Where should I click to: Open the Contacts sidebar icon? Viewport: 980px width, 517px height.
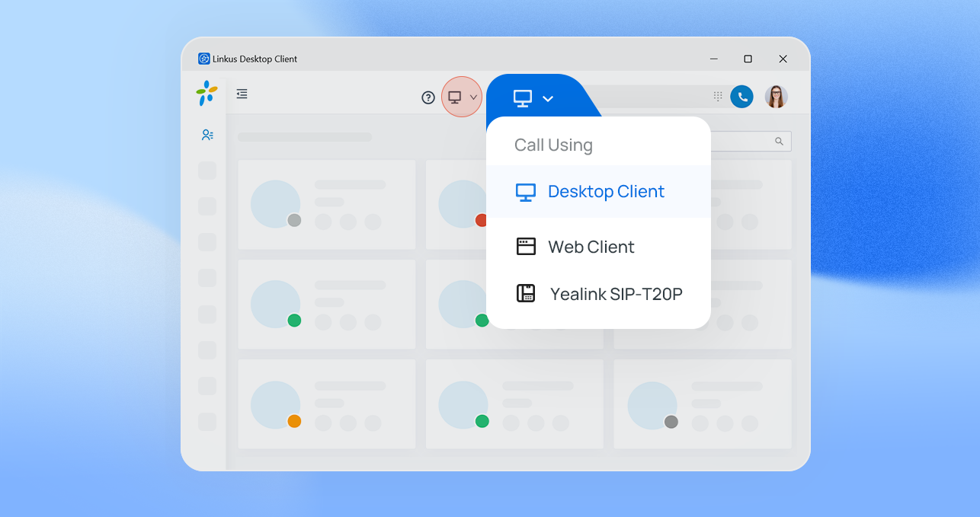(207, 135)
